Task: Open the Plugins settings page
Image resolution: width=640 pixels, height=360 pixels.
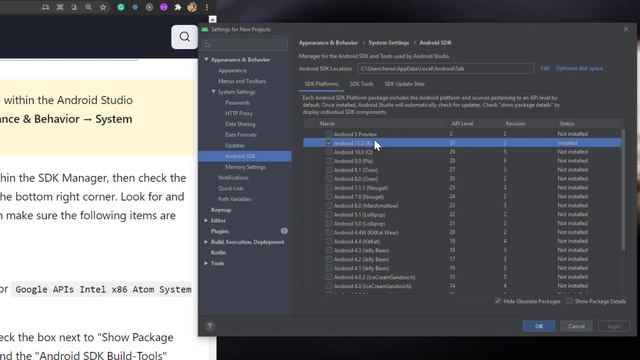Action: coord(220,231)
